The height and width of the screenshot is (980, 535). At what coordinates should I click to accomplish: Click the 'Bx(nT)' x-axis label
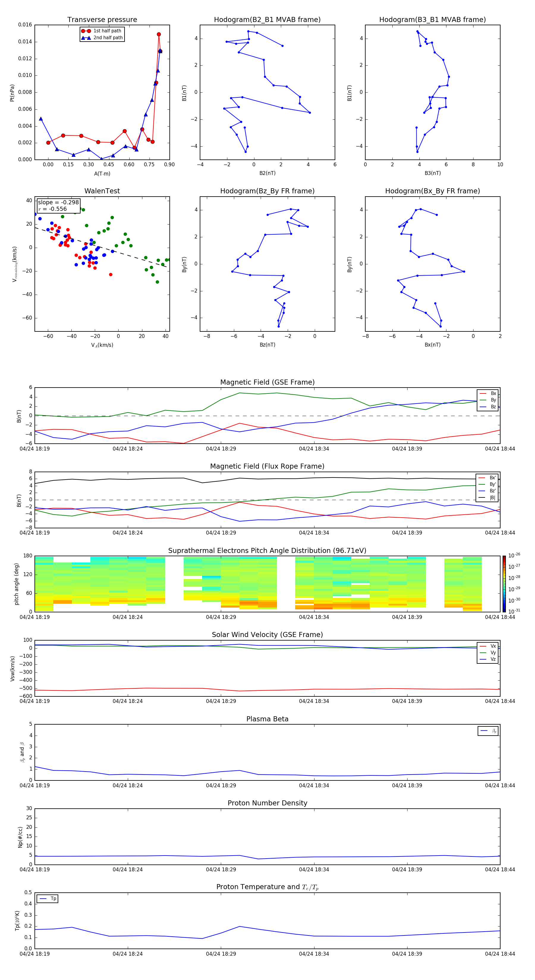tap(432, 345)
